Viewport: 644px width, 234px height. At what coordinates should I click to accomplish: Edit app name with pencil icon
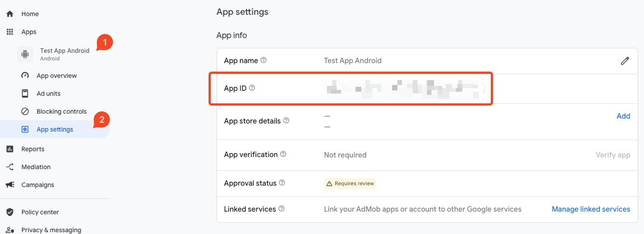(x=625, y=61)
